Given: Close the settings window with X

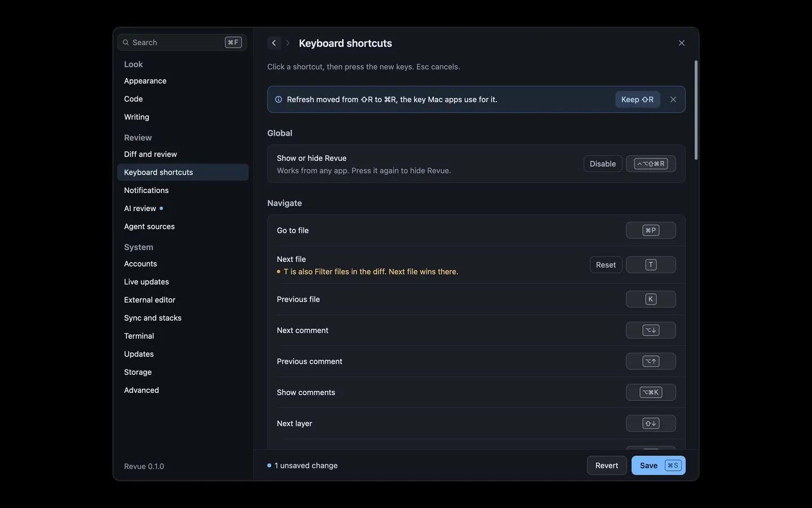Looking at the screenshot, I should pyautogui.click(x=681, y=43).
